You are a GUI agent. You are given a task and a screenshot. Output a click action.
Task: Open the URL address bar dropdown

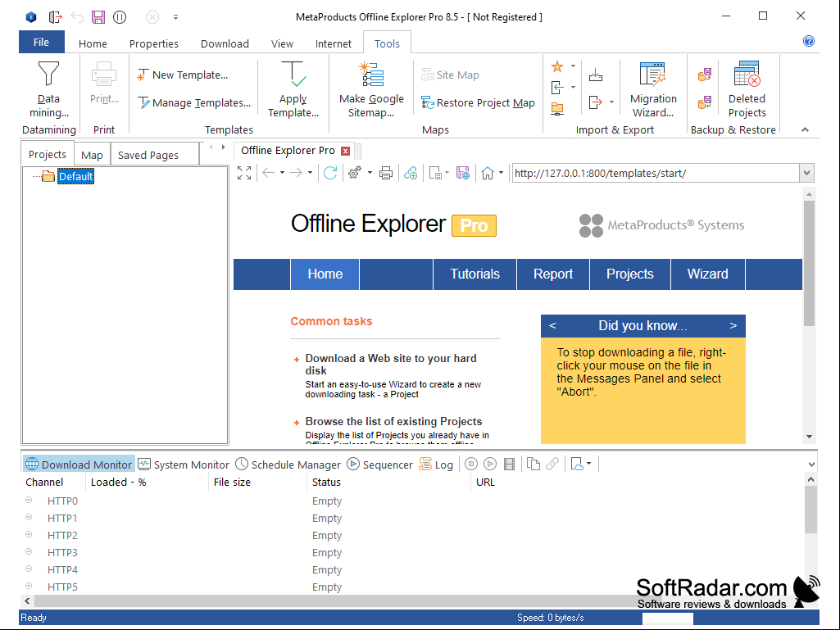pyautogui.click(x=806, y=173)
